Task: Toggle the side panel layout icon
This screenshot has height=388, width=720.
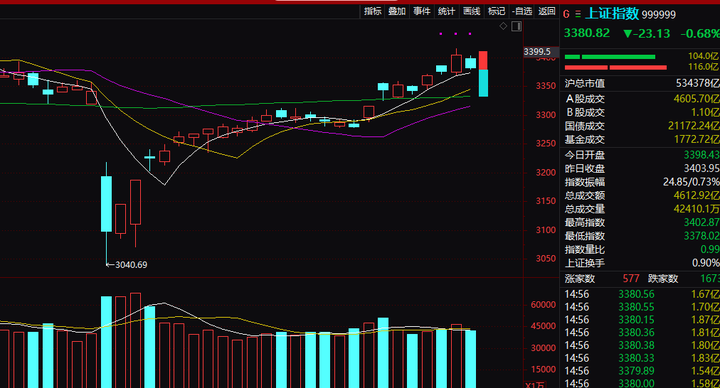Action: (517, 26)
